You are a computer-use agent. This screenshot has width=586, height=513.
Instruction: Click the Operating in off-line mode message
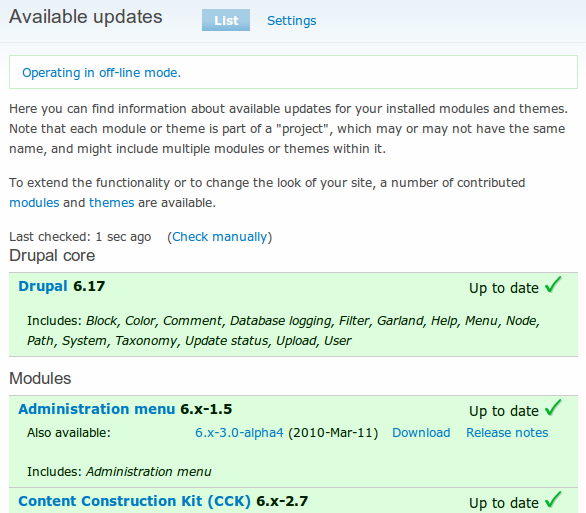coord(101,72)
